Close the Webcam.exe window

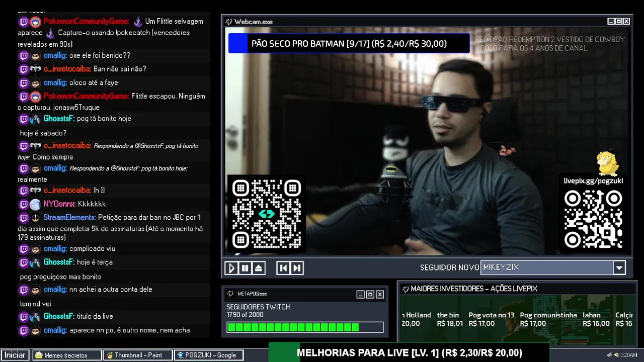click(x=626, y=21)
